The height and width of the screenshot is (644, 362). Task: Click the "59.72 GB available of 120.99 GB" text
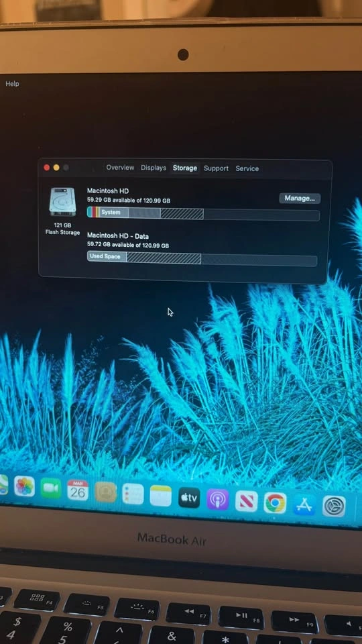(127, 245)
